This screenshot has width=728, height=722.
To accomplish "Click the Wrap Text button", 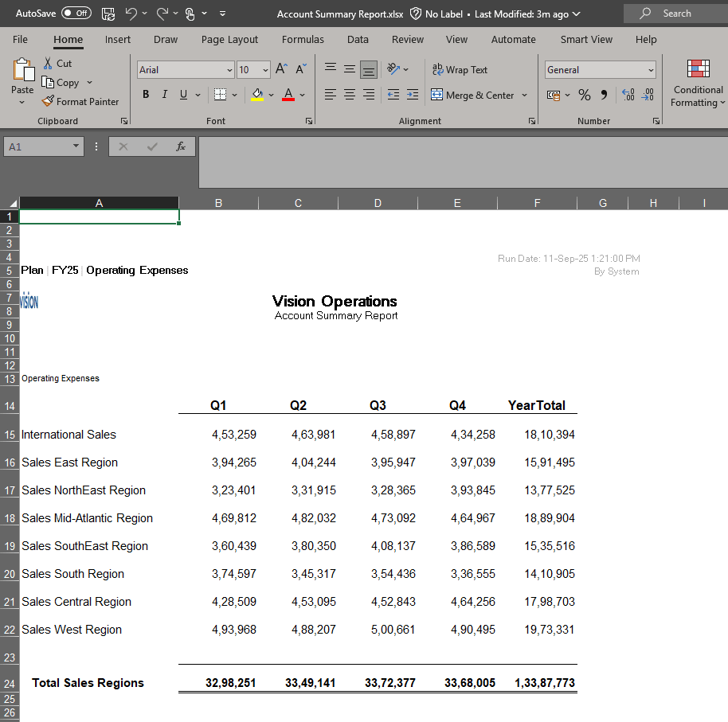I will 460,70.
